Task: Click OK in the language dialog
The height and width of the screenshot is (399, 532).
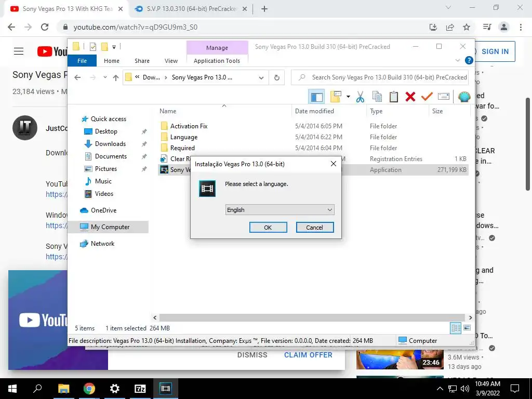Action: coord(268,228)
